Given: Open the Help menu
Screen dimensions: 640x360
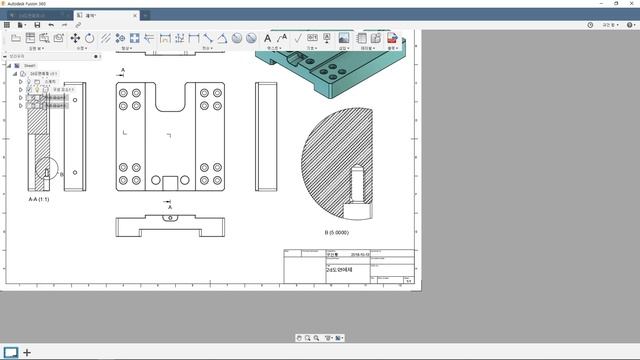Looking at the screenshot, I should 631,25.
